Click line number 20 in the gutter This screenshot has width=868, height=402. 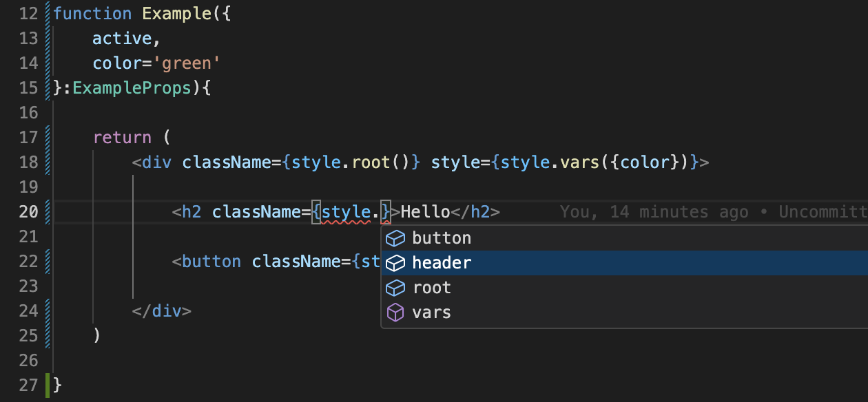28,212
